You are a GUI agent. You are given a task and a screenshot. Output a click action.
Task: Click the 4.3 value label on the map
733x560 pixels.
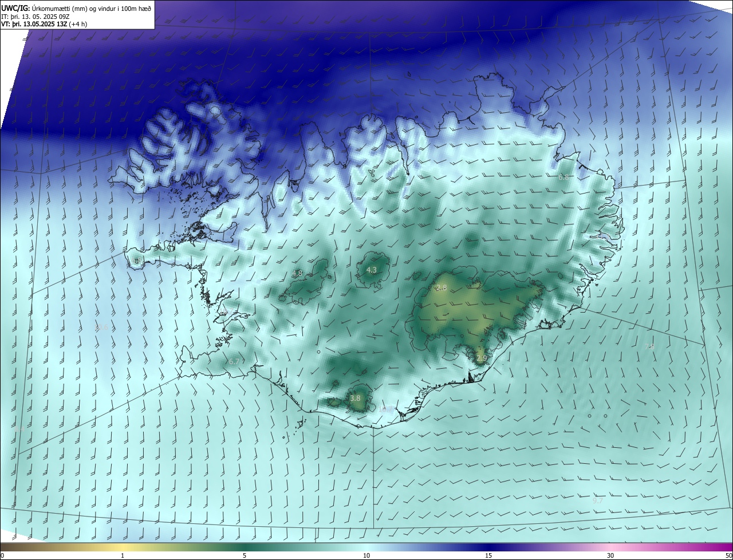372,270
